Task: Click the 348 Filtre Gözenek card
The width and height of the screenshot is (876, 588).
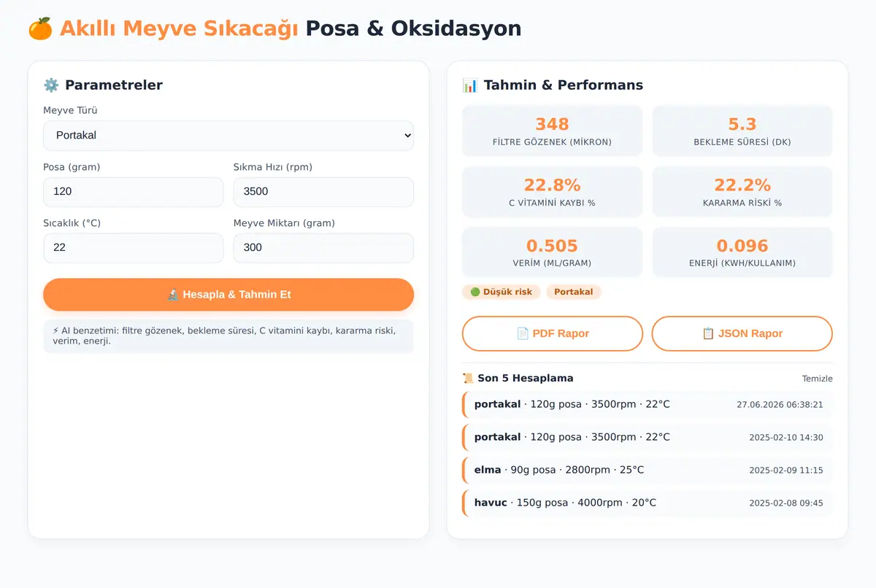Action: click(553, 131)
